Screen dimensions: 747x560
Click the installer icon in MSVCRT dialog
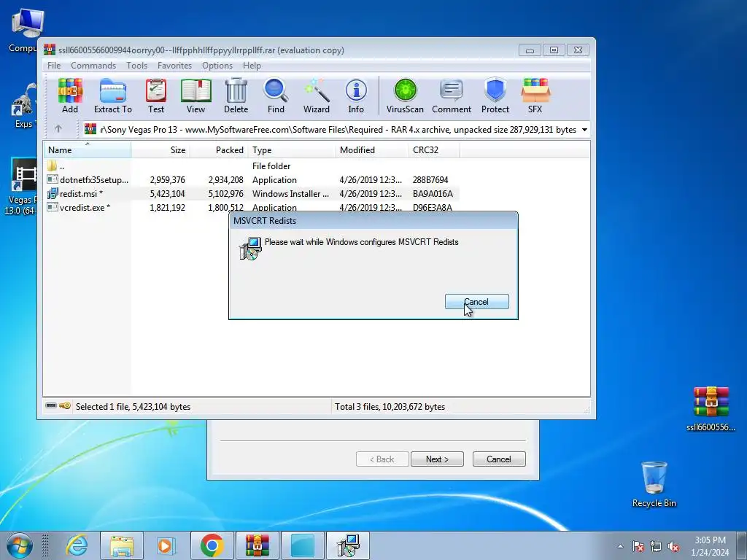coord(250,248)
